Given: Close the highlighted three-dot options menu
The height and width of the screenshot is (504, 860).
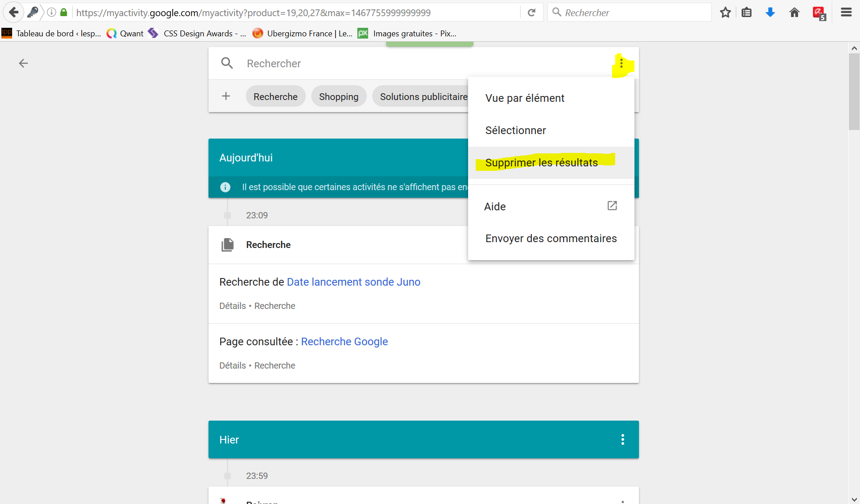Looking at the screenshot, I should coord(621,64).
